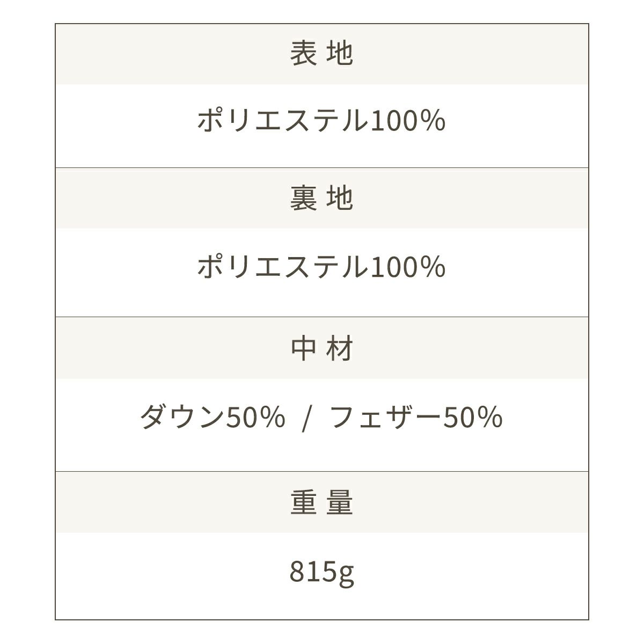Click the 50% after フェザー
644x644 pixels.
coord(472,417)
